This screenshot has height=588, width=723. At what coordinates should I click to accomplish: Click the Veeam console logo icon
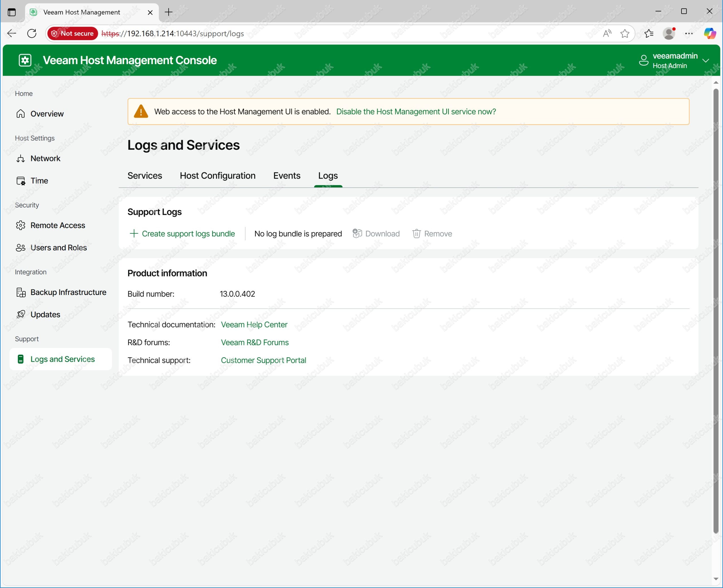tap(25, 60)
